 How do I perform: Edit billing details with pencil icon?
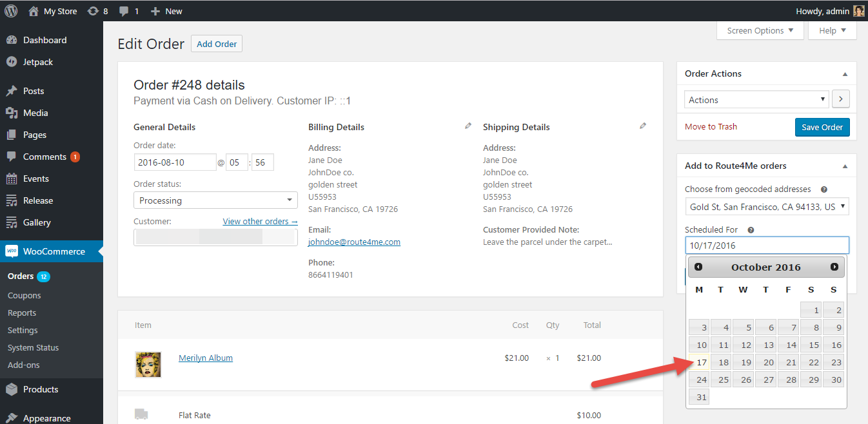coord(468,126)
